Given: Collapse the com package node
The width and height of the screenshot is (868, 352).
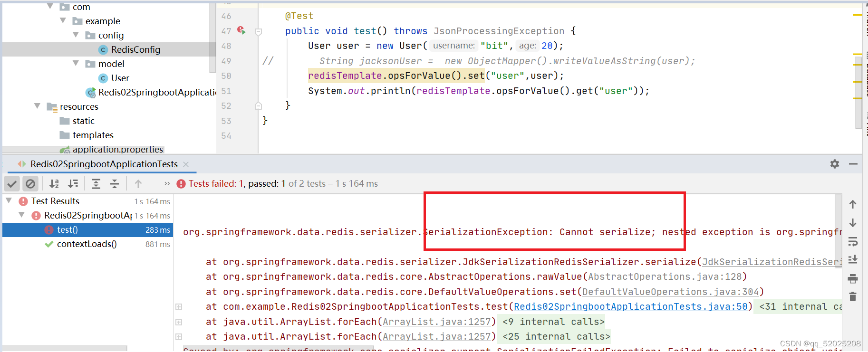Looking at the screenshot, I should coord(50,6).
